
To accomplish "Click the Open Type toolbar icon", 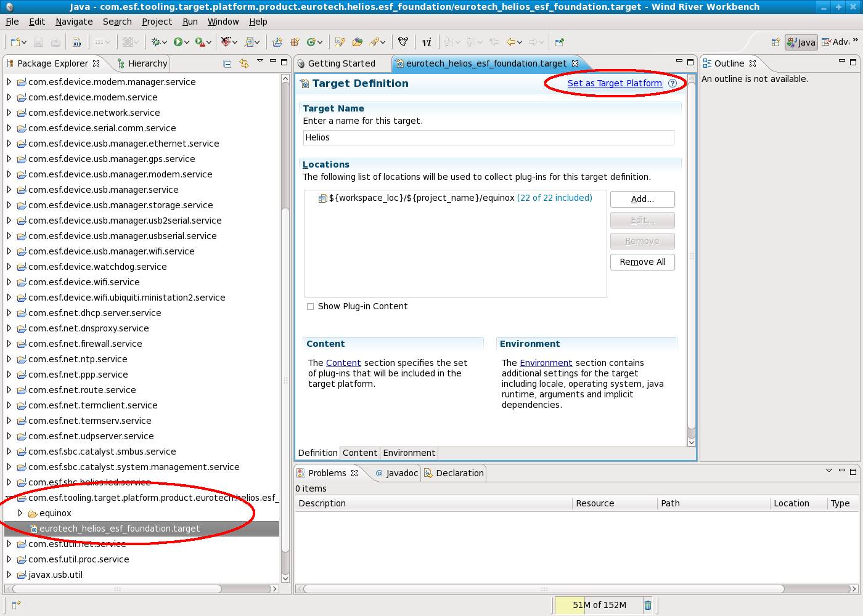I will click(340, 42).
